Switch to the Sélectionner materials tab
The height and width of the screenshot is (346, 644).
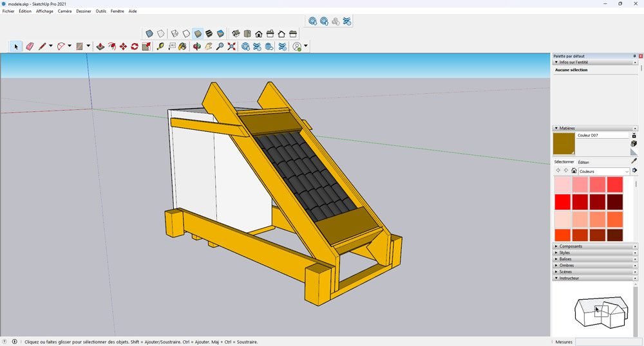[564, 162]
